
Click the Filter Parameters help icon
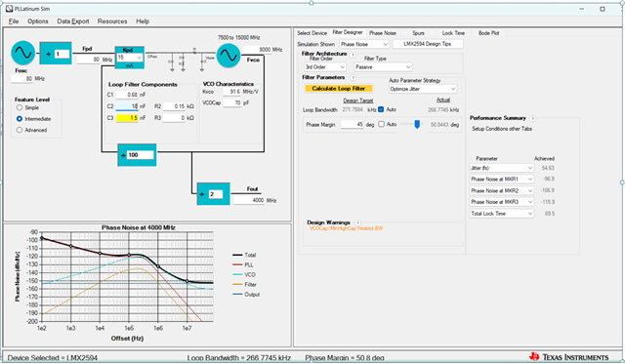click(x=354, y=78)
